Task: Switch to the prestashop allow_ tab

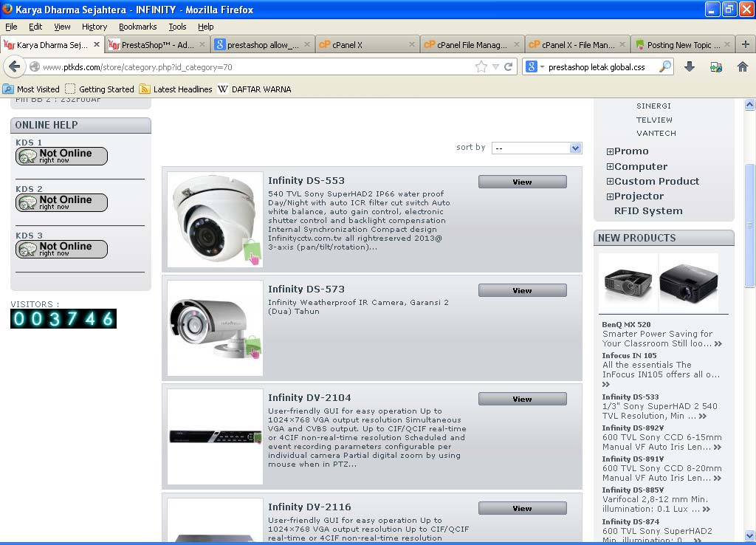Action: pos(262,45)
